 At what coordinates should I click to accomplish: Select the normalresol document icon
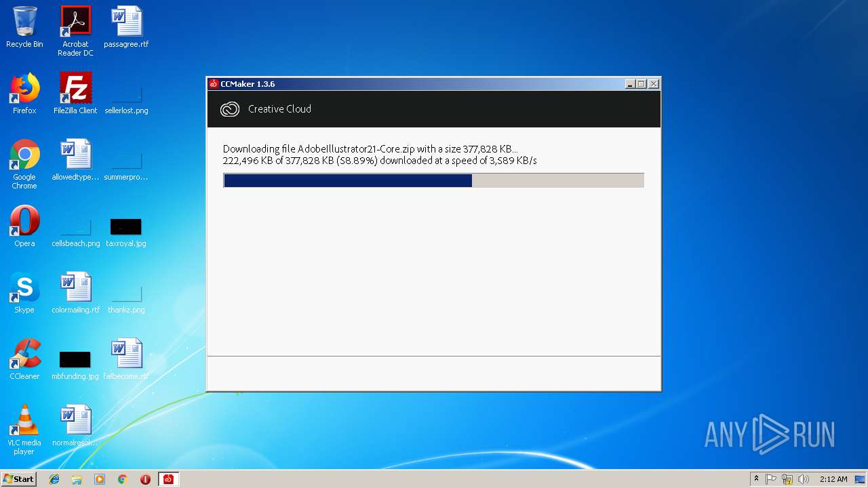coord(75,426)
